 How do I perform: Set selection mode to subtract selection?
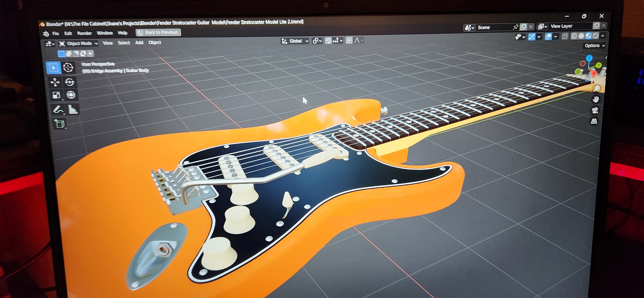(76, 53)
